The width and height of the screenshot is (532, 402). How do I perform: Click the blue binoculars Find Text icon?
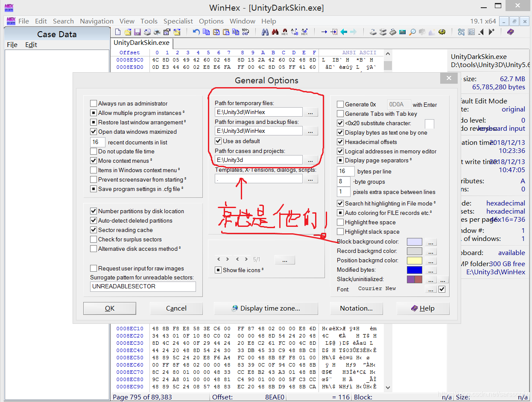point(265,32)
